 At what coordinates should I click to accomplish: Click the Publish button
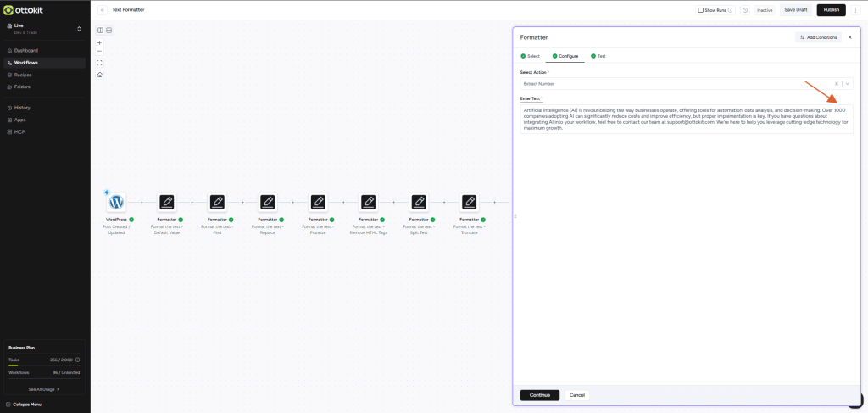click(x=831, y=10)
